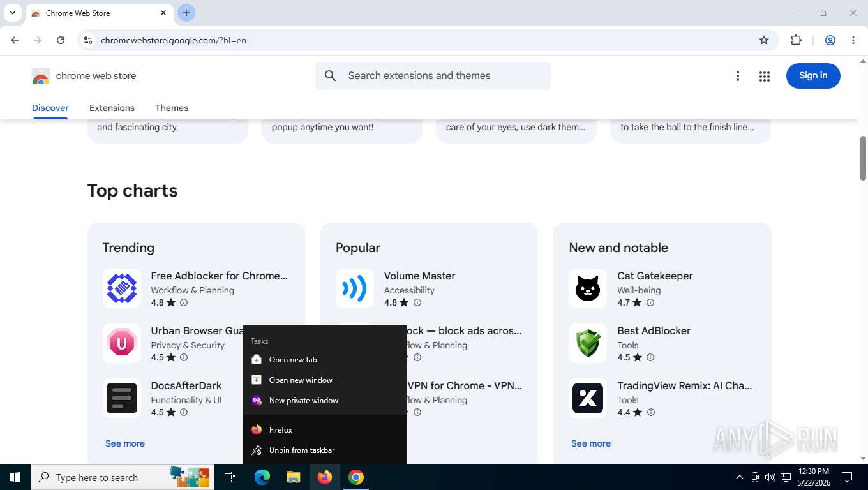The height and width of the screenshot is (490, 868).
Task: Open the web store more options menu
Action: coord(737,76)
